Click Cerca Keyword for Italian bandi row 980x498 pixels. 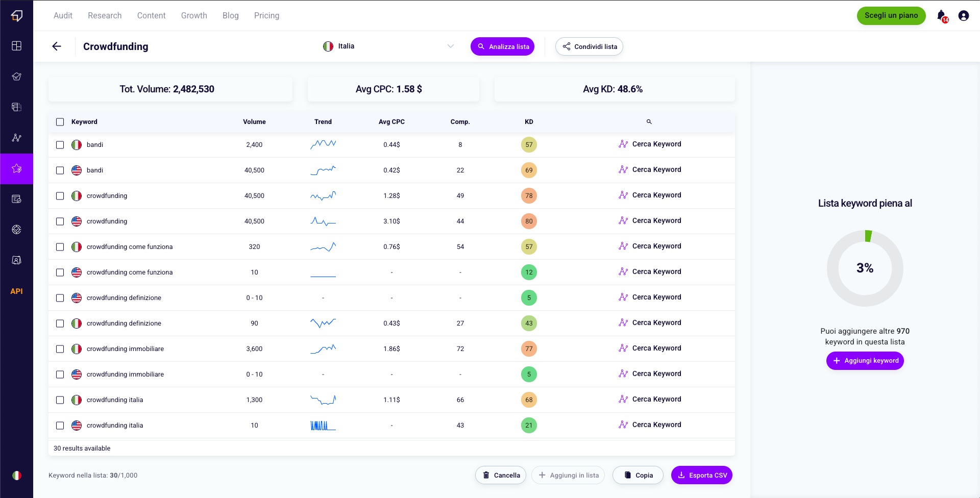point(650,144)
